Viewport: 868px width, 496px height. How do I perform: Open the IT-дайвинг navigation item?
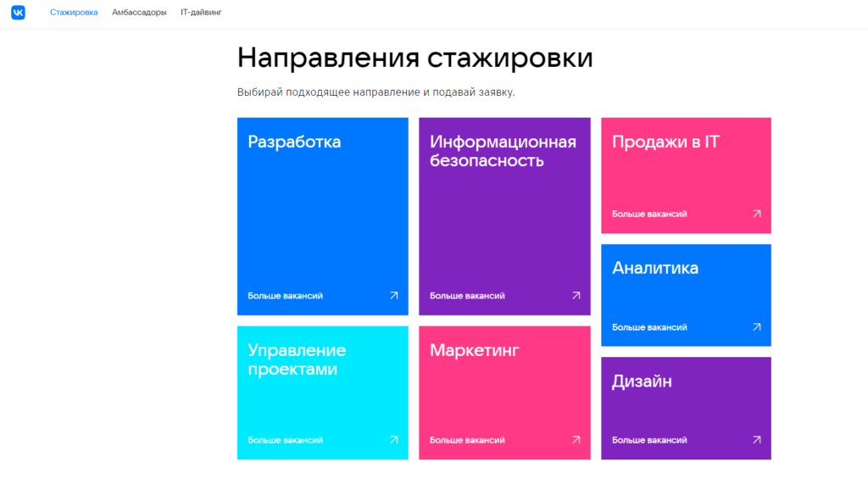[x=201, y=13]
